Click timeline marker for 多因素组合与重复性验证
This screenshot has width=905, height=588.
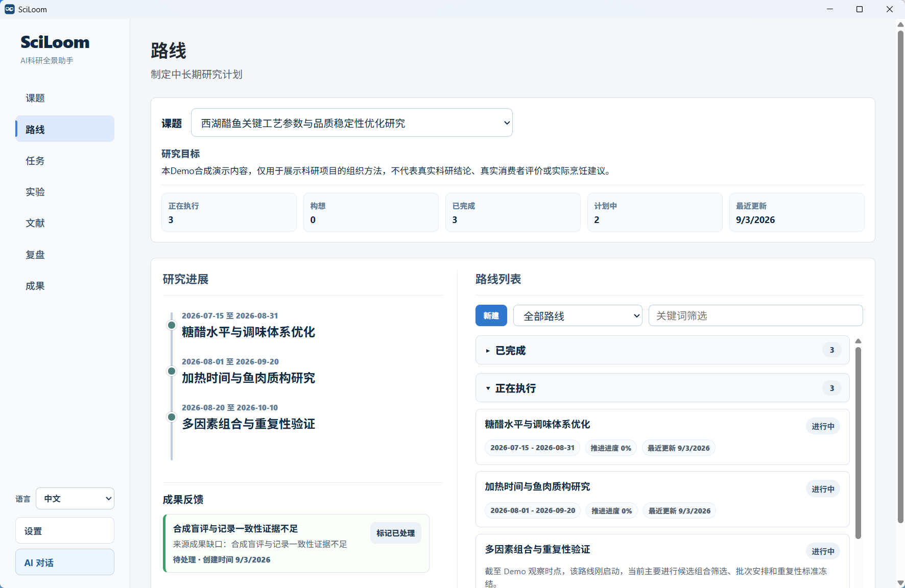coord(172,417)
